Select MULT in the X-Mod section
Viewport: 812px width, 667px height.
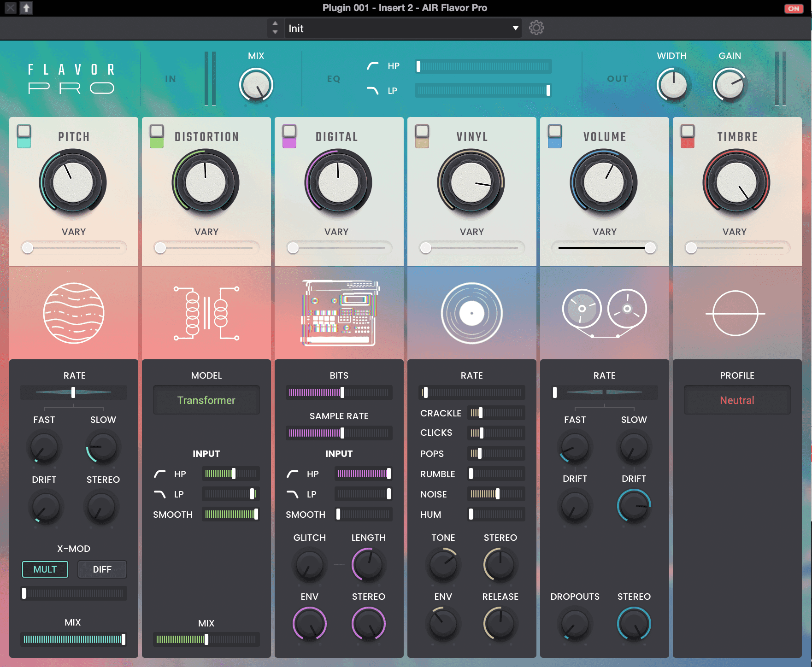pyautogui.click(x=45, y=569)
